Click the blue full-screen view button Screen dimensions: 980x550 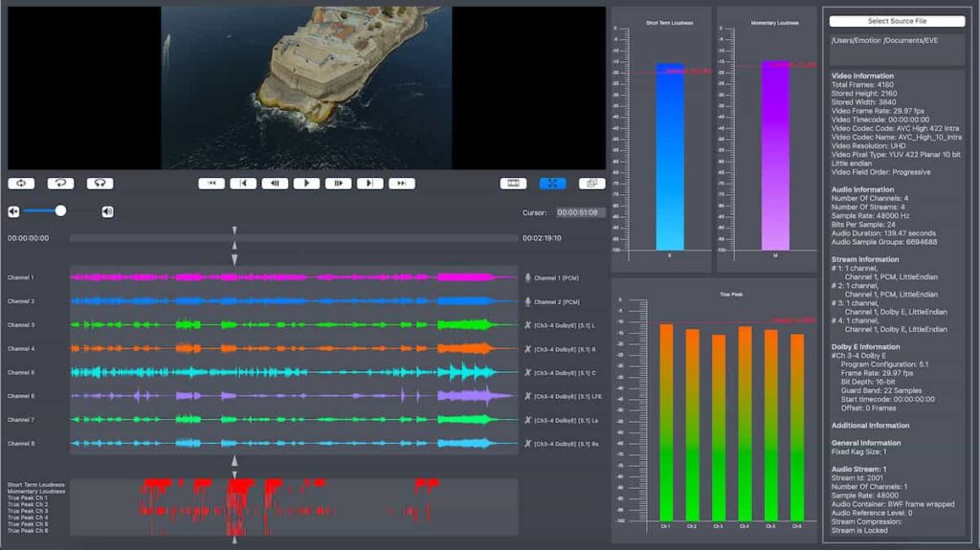click(x=552, y=184)
